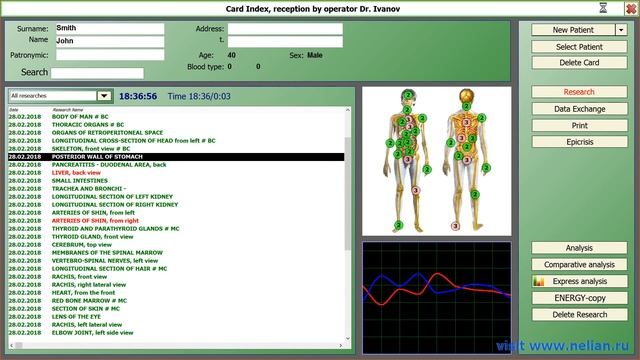Viewport: 640px width, 360px height.
Task: Select 'TRACHEA AND BRONCHI' row
Action: pos(176,189)
